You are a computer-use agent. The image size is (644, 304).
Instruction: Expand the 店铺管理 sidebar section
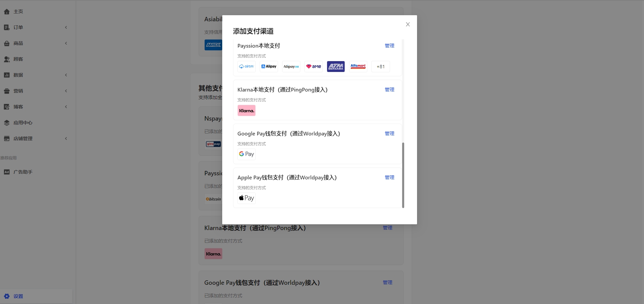pyautogui.click(x=36, y=138)
